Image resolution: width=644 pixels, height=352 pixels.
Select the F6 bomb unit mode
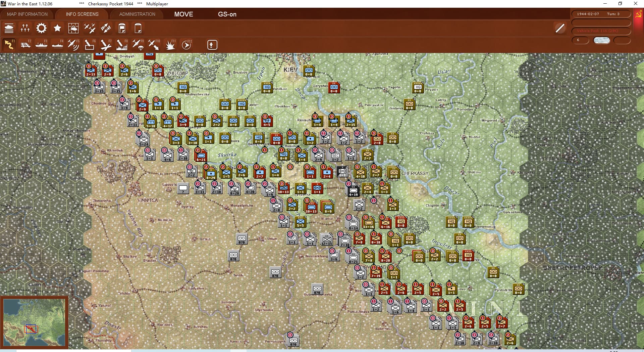(x=90, y=45)
